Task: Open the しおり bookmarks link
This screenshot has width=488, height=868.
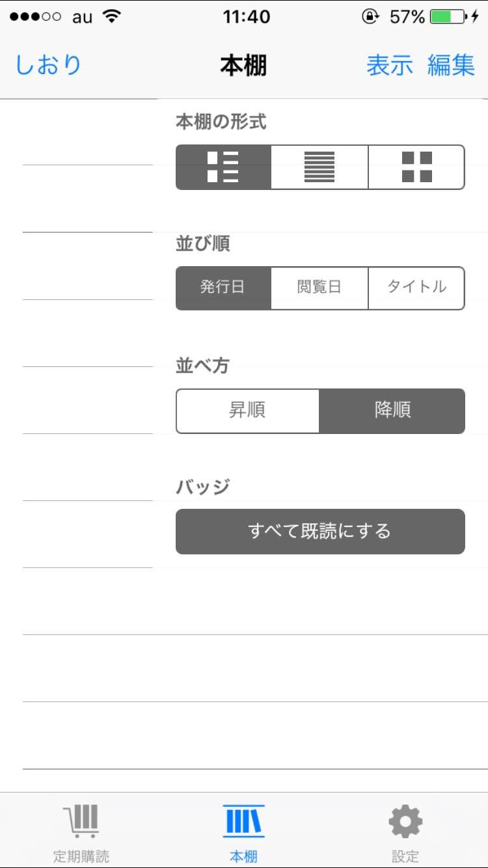Action: point(49,65)
